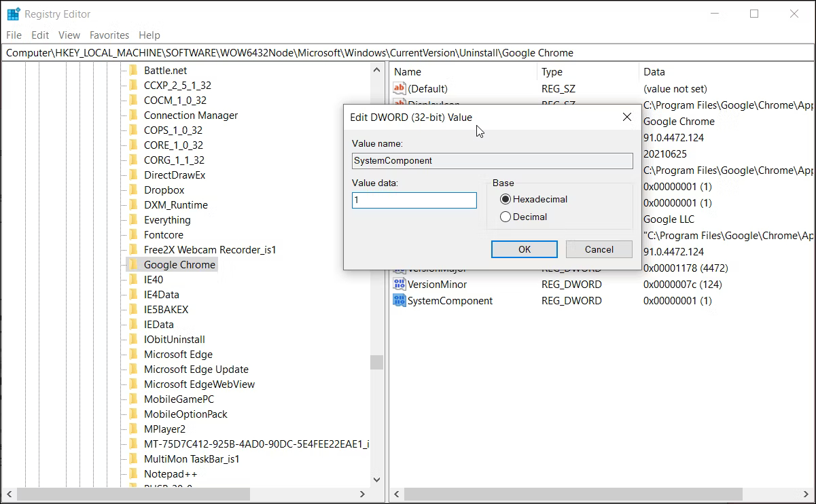Select the MobileGamePC registry key
The width and height of the screenshot is (816, 504).
(179, 399)
